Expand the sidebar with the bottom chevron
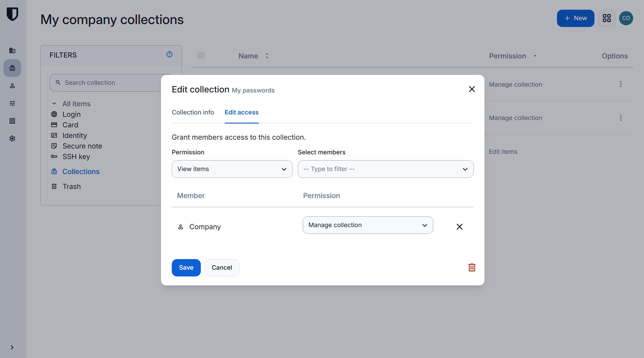 pos(12,347)
